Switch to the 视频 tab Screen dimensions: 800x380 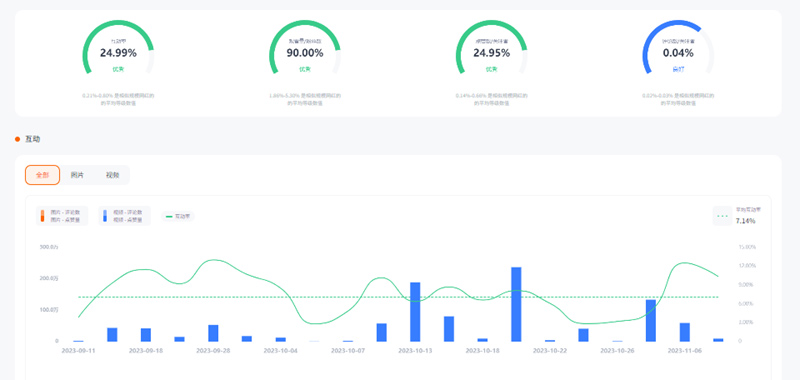pos(112,175)
